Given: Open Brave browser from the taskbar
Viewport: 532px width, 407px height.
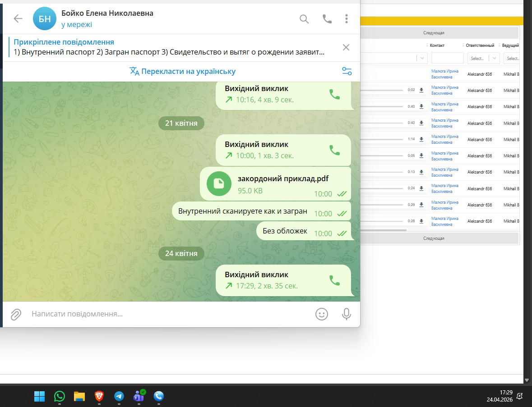Looking at the screenshot, I should coord(99,396).
